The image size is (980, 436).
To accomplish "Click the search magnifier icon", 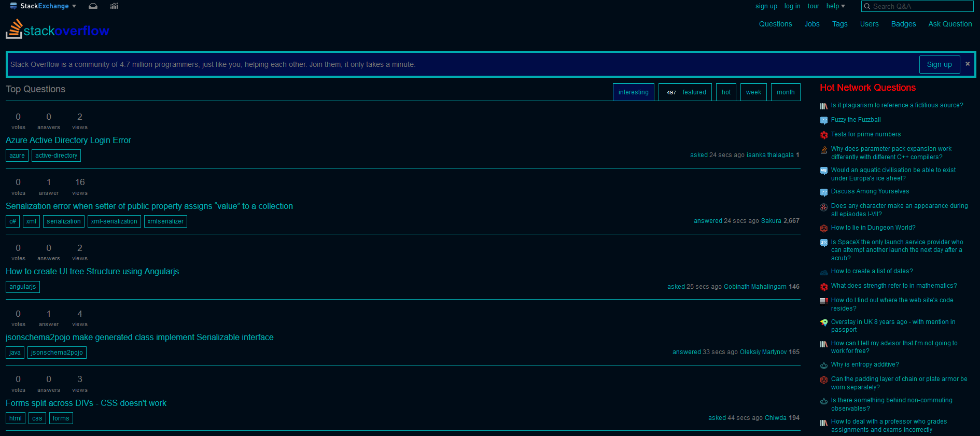I will point(867,6).
